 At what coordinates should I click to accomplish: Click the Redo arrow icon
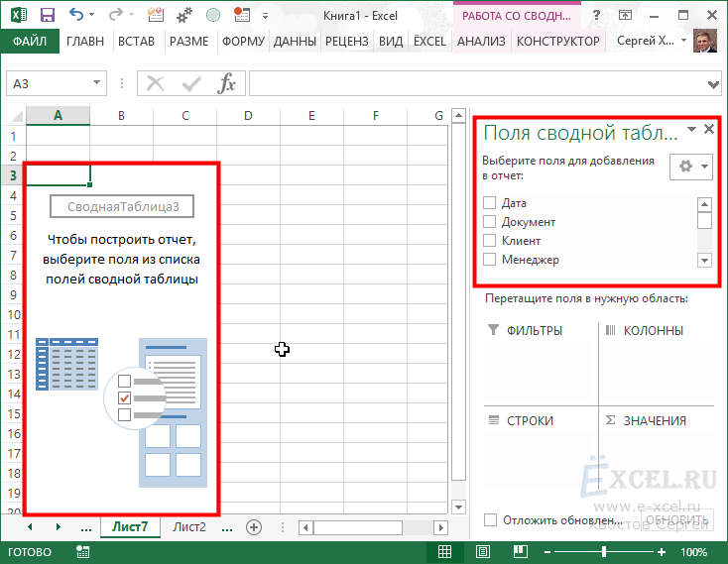115,15
